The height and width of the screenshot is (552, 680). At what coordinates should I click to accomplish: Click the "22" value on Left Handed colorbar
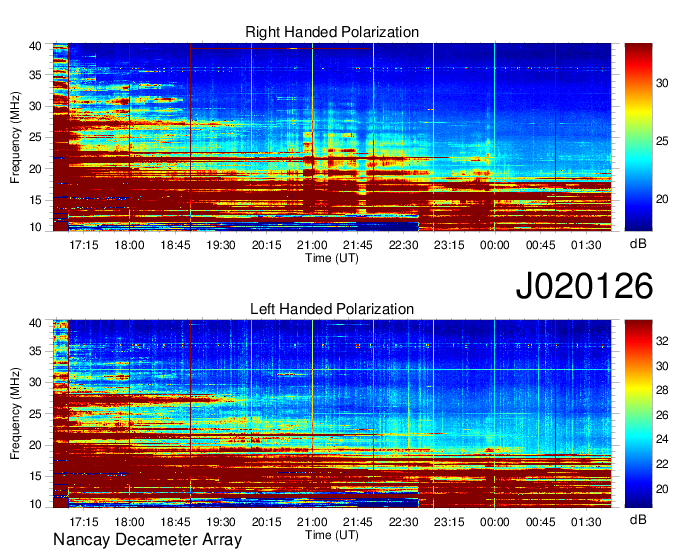662,464
